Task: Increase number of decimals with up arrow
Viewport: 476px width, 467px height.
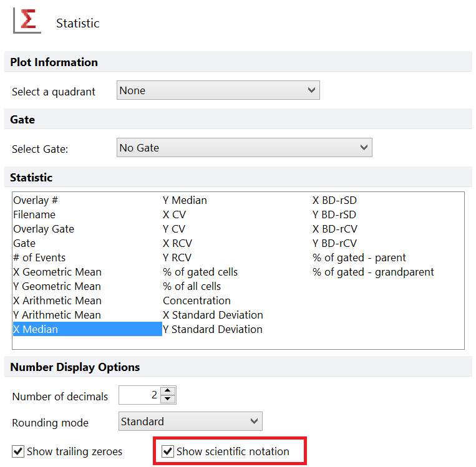Action: click(168, 392)
